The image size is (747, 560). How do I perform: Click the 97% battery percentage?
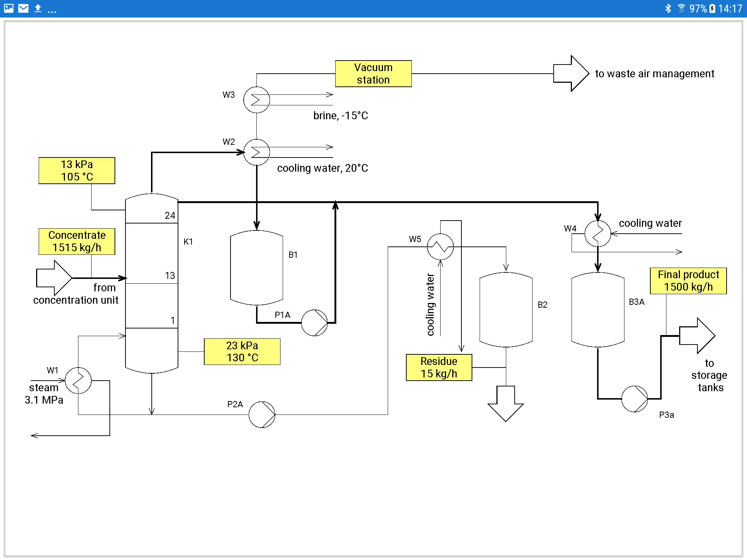698,8
